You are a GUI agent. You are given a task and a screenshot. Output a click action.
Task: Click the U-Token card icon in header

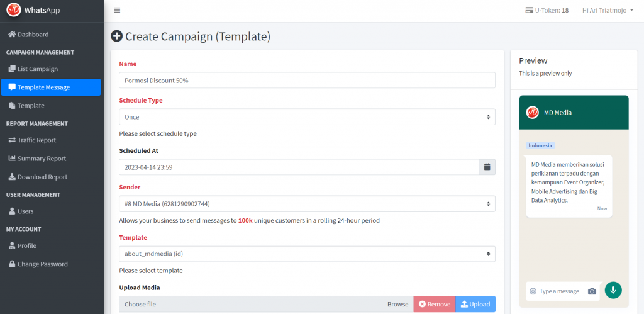[528, 10]
